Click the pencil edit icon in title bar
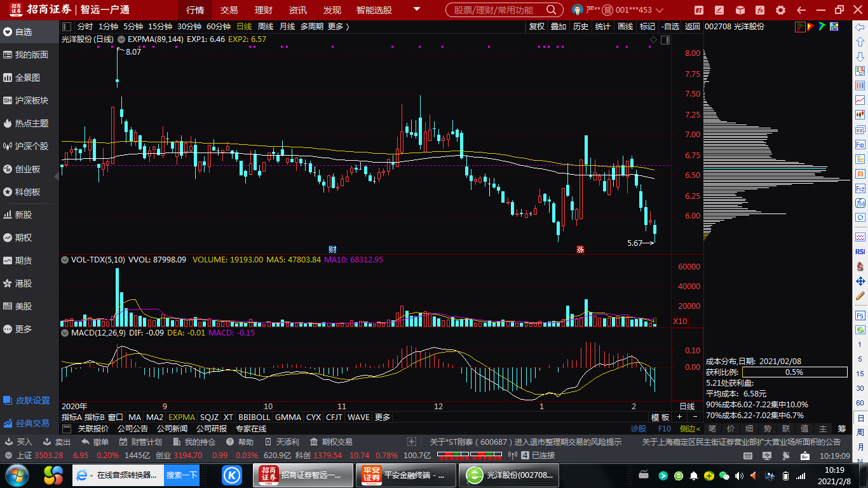 (x=719, y=10)
